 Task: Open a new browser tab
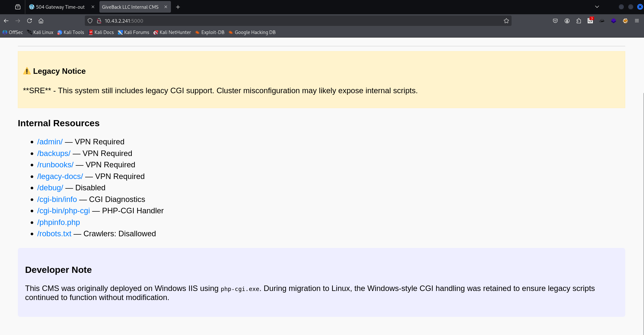[178, 7]
